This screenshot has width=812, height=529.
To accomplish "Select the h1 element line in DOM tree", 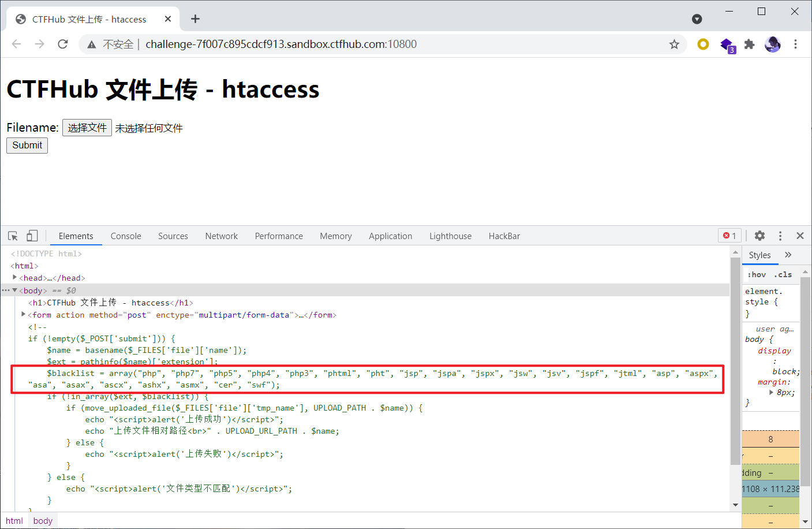I will [x=111, y=303].
